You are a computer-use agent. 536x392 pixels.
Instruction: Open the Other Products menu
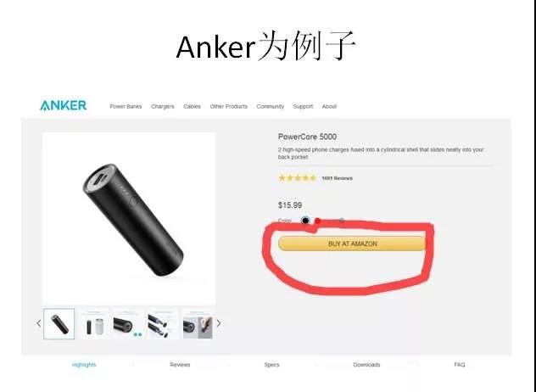tap(229, 106)
